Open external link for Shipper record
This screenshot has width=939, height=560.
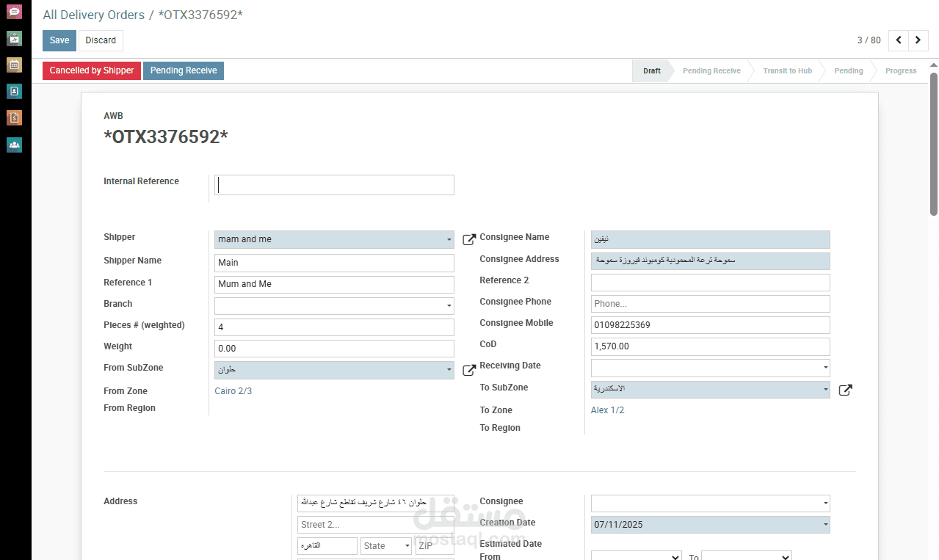[x=469, y=239]
